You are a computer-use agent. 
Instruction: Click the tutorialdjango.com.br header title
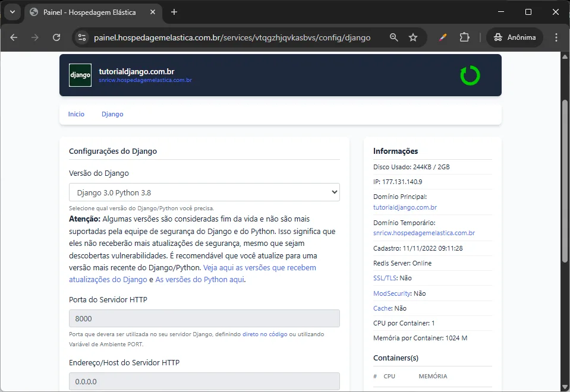[x=137, y=72]
